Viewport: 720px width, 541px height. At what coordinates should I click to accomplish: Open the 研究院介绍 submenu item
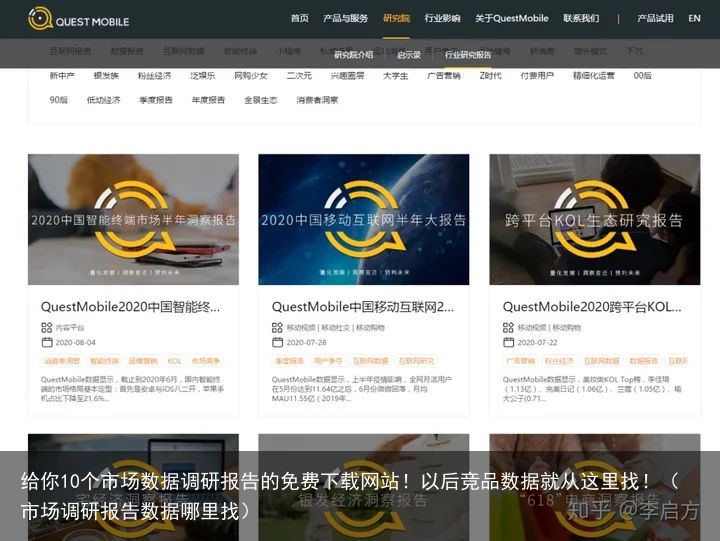[354, 55]
